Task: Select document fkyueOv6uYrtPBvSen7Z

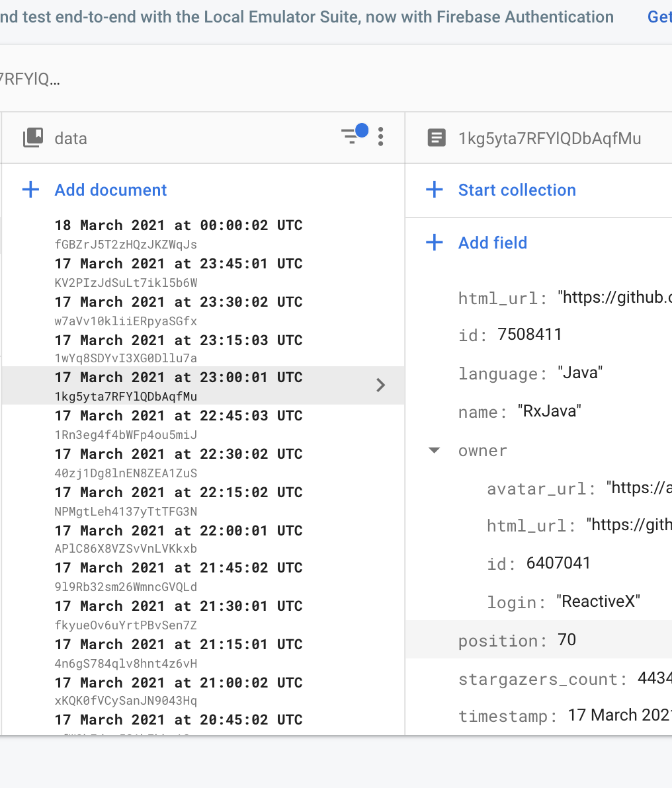Action: [x=126, y=625]
